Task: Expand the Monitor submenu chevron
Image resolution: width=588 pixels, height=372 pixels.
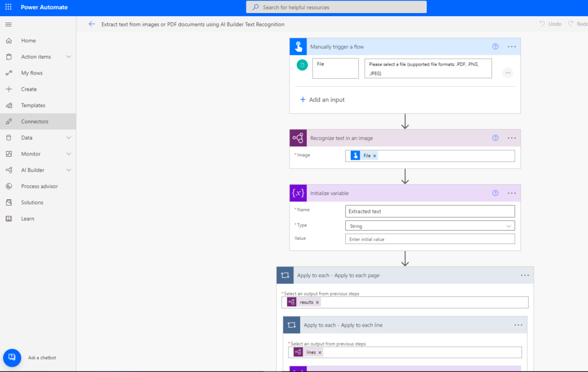Action: [69, 154]
